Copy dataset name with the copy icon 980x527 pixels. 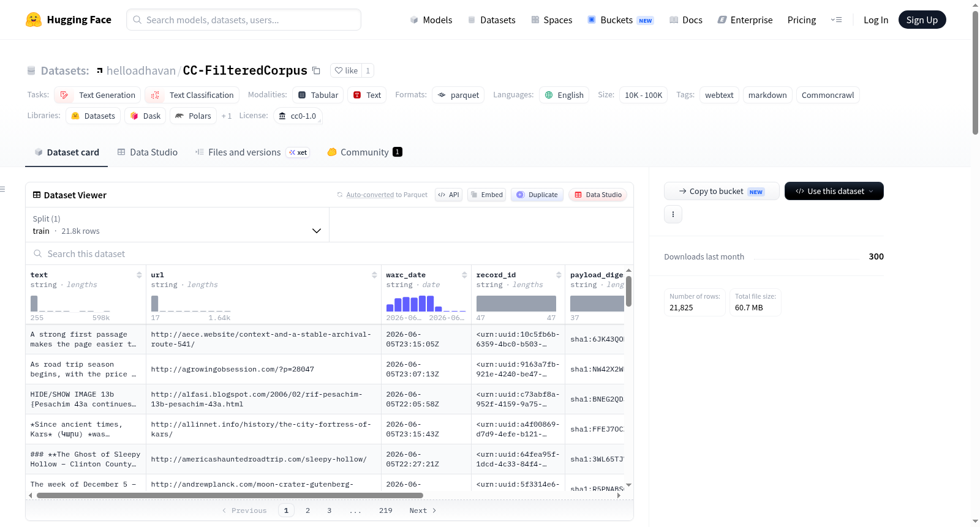click(x=316, y=70)
